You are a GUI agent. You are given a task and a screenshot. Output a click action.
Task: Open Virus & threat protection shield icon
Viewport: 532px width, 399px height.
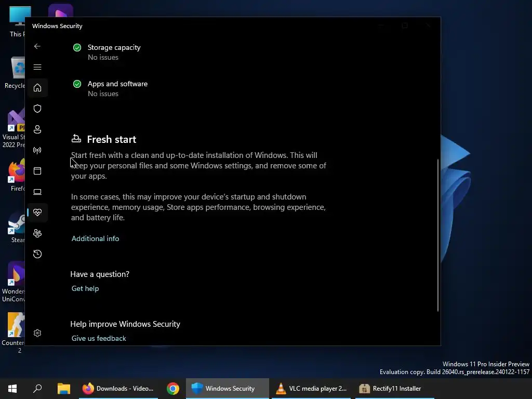coord(37,109)
